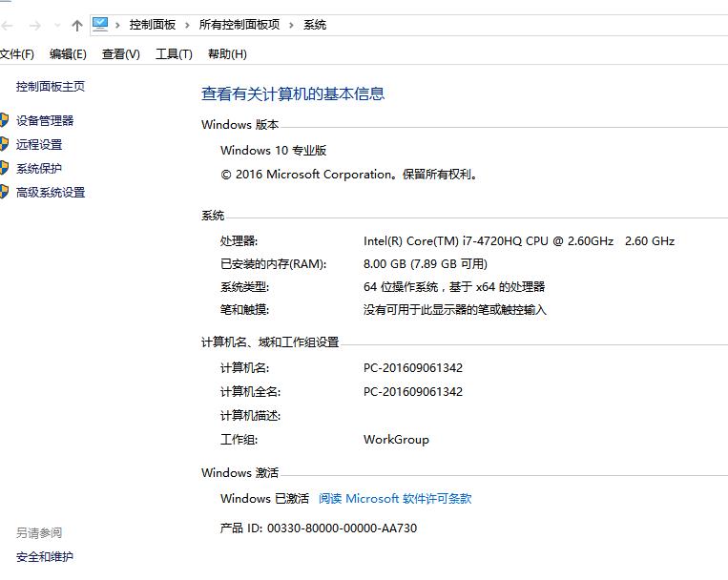Expand the chevron after 控制面板 breadcrumb

tap(187, 25)
